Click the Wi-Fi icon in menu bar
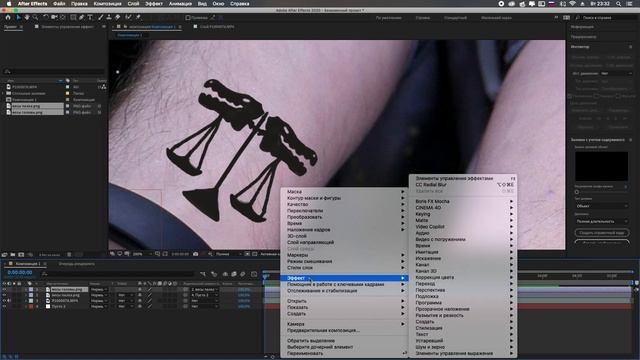This screenshot has height=360, width=640. pyautogui.click(x=572, y=4)
